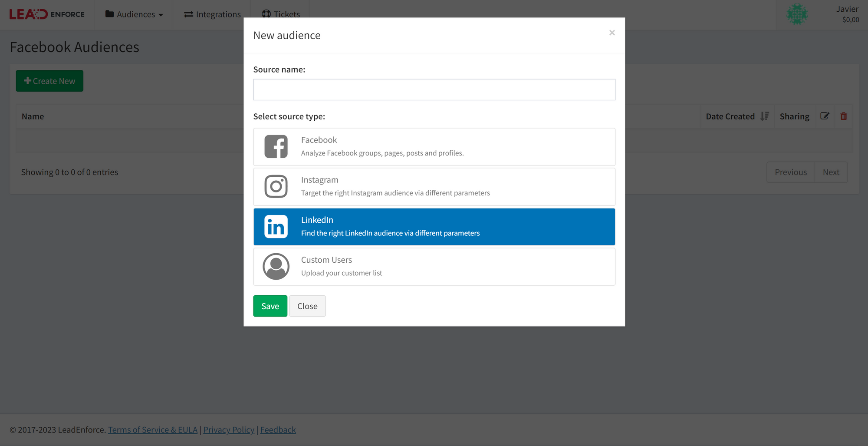Click the Instagram camera icon
This screenshot has height=446, width=868.
click(276, 186)
